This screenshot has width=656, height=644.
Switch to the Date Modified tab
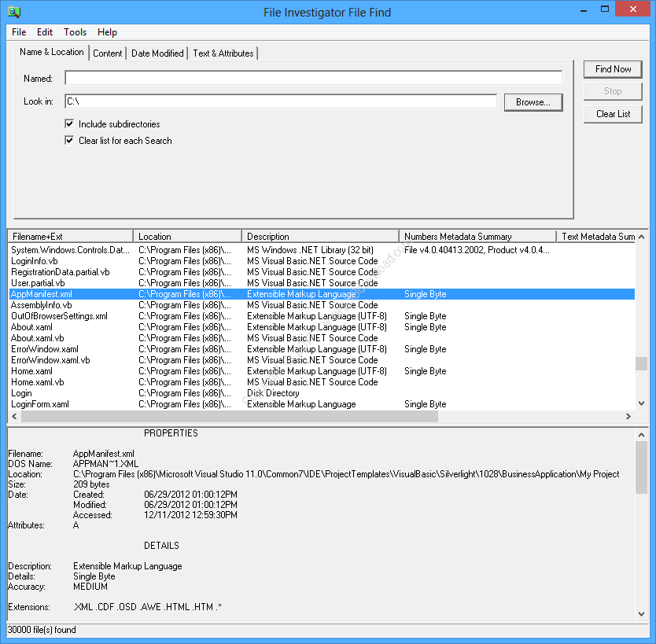(x=157, y=53)
